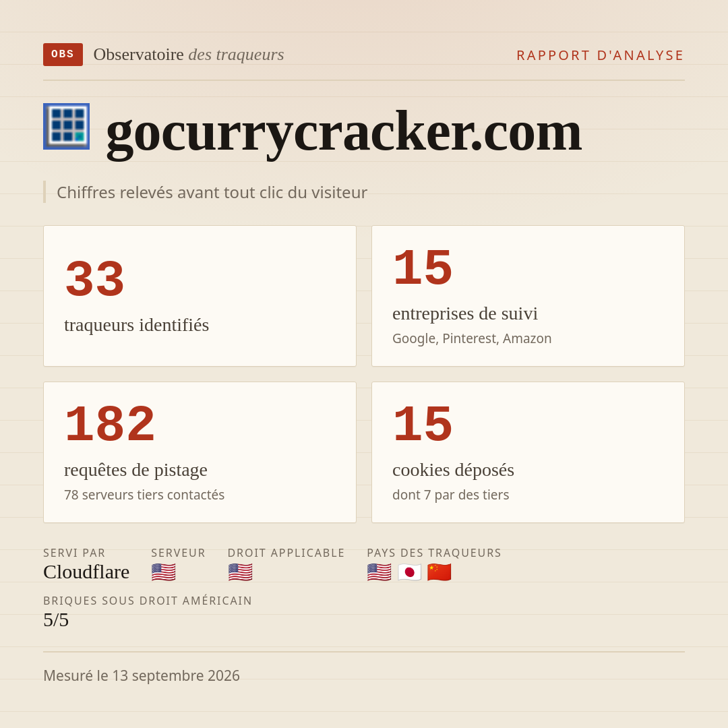
Task: Click the Mesuré le 13 septembre 2026 date
Action: click(x=142, y=675)
